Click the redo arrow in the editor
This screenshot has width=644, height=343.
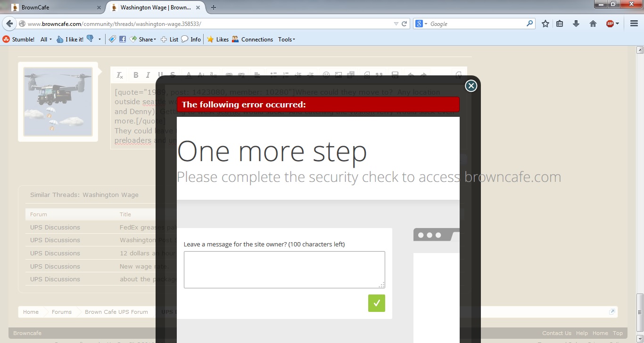423,75
